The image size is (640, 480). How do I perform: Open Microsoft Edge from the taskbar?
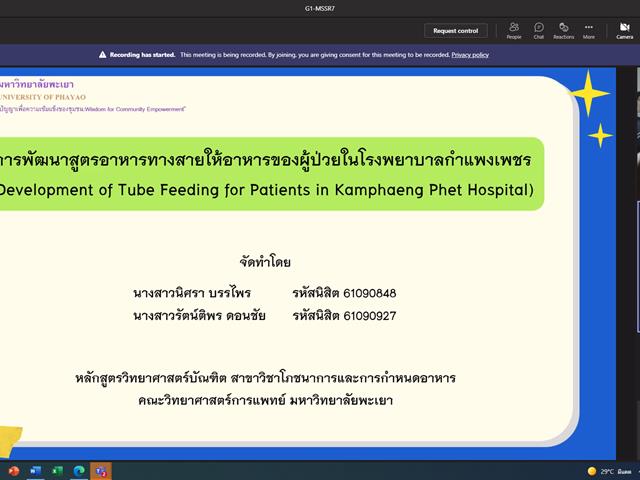pos(79,471)
